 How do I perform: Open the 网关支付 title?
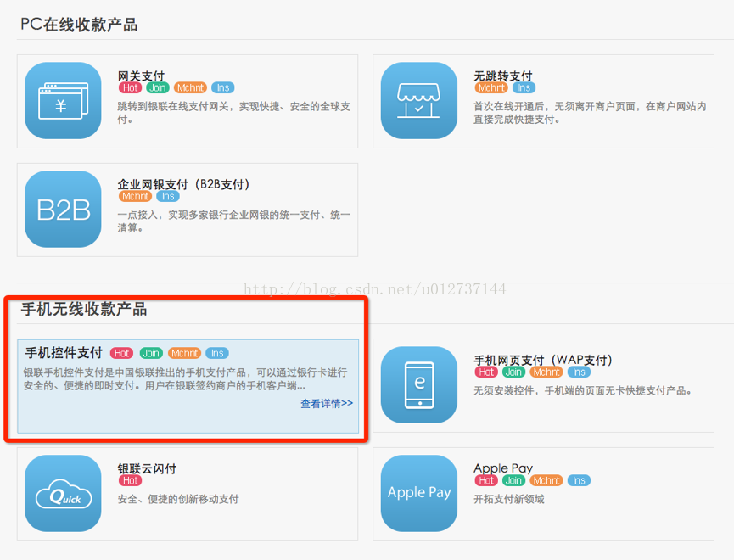(142, 76)
